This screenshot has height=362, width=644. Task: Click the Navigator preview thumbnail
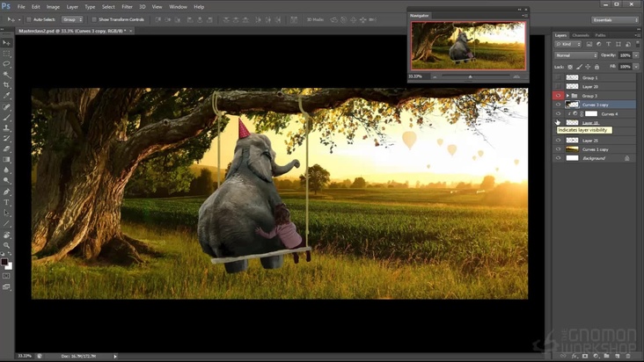click(468, 45)
